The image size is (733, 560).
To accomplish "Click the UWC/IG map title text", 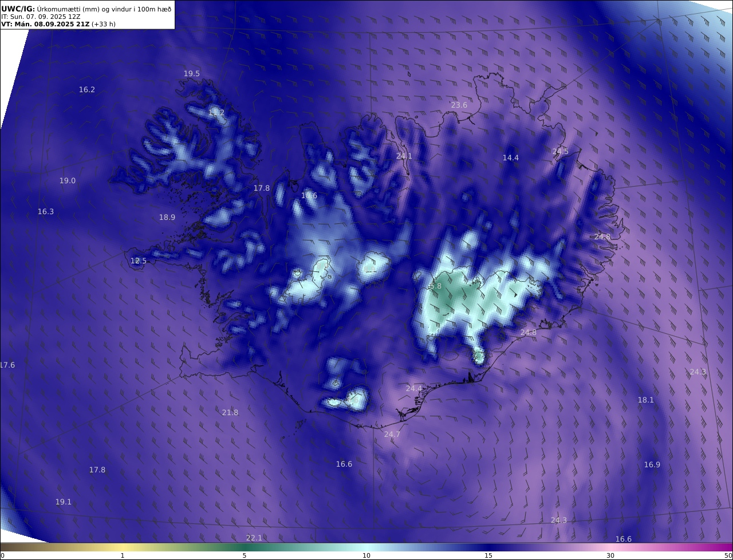I will 86,9.
